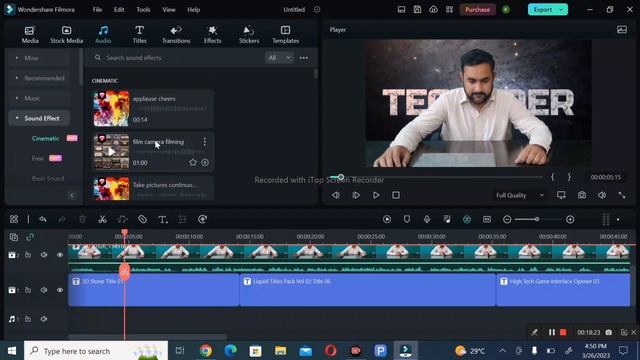Click the marker shield icon

[x=407, y=219]
